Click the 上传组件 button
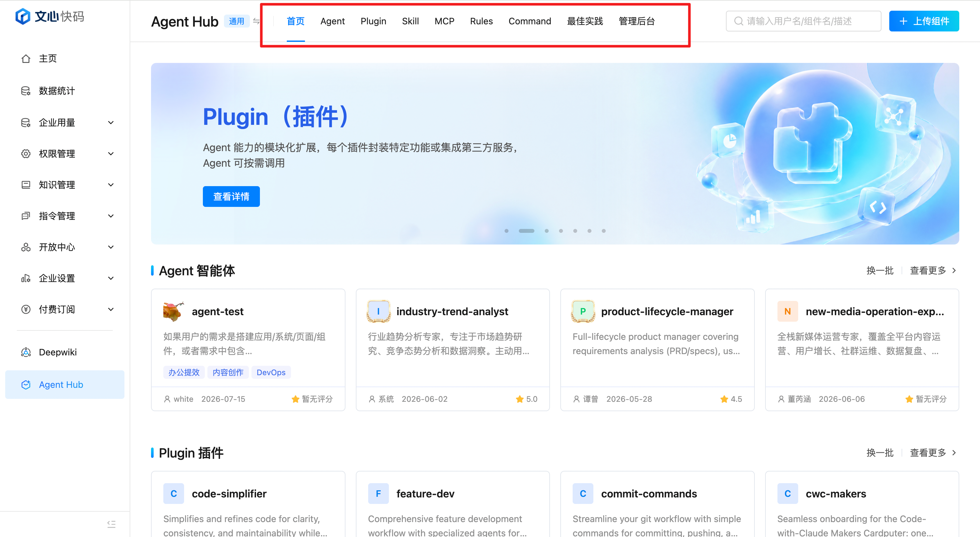The image size is (980, 537). pyautogui.click(x=924, y=21)
